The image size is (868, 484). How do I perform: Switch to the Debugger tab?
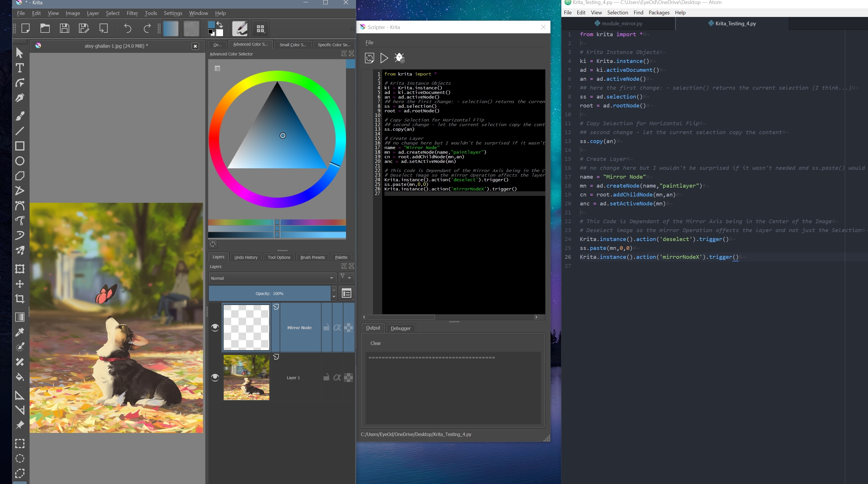(400, 328)
